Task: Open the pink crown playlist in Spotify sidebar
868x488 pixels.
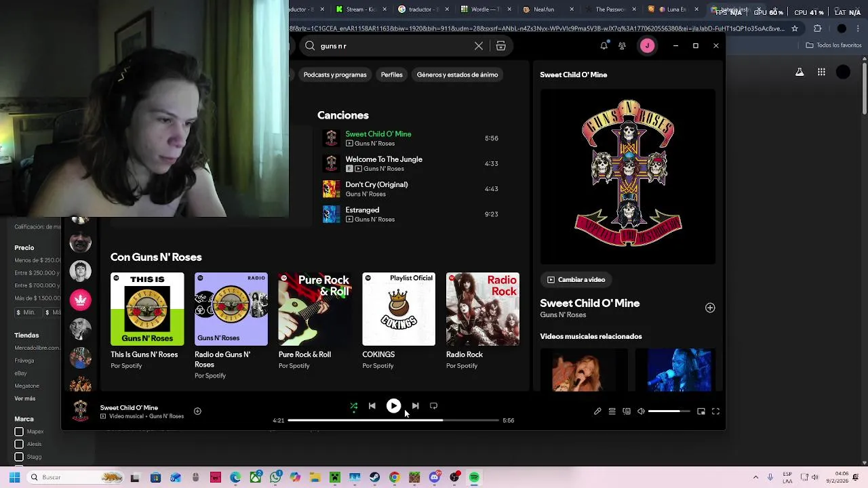Action: pos(80,300)
